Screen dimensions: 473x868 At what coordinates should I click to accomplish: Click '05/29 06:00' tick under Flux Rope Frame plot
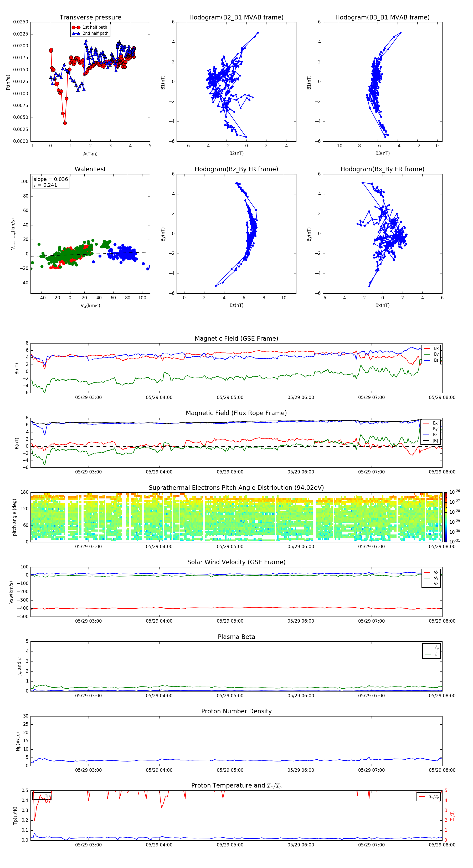click(301, 472)
